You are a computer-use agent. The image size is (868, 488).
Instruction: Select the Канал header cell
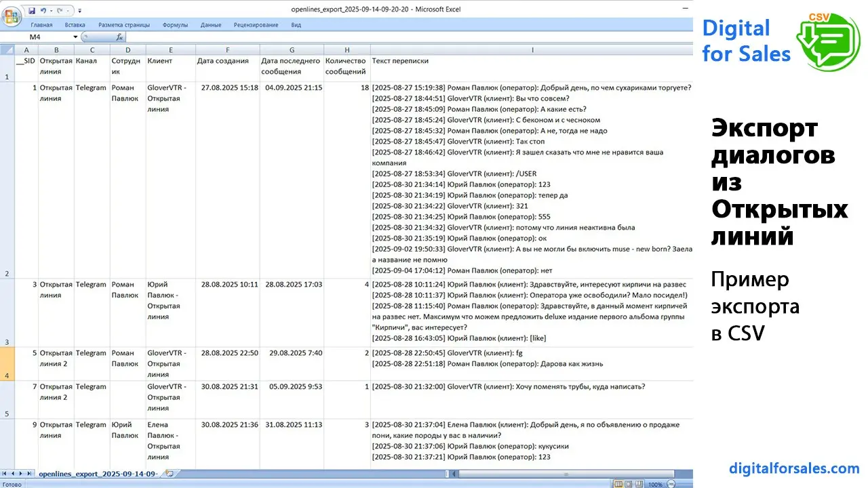tap(92, 68)
